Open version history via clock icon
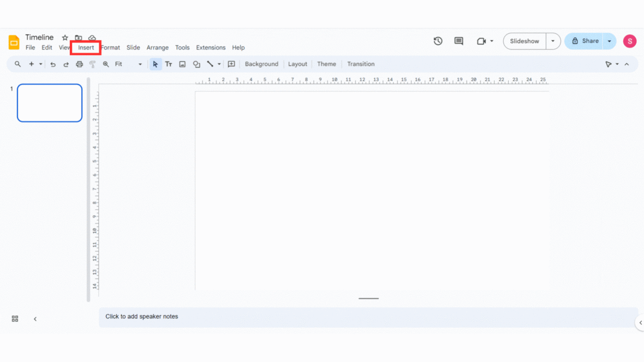 (x=438, y=41)
